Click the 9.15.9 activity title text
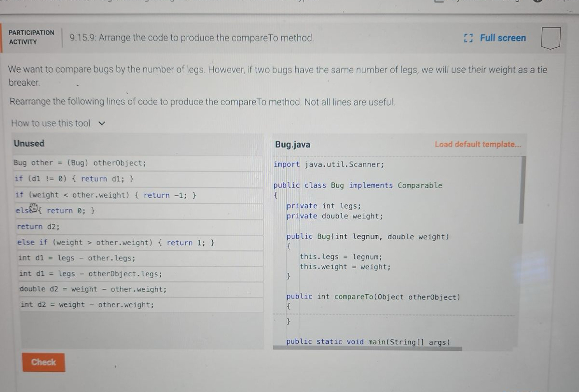579x392 pixels. [192, 38]
